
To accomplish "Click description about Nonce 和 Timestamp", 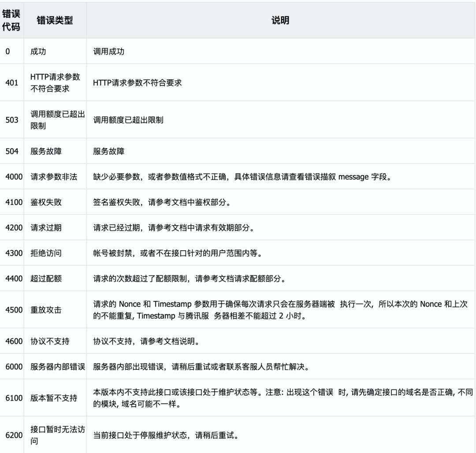I will [x=280, y=310].
